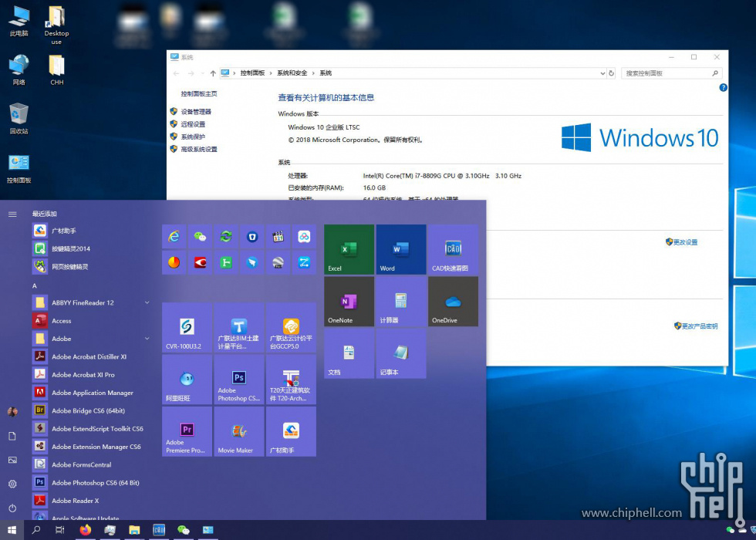756x540 pixels.
Task: Open the red eye icon tile
Action: (200, 262)
